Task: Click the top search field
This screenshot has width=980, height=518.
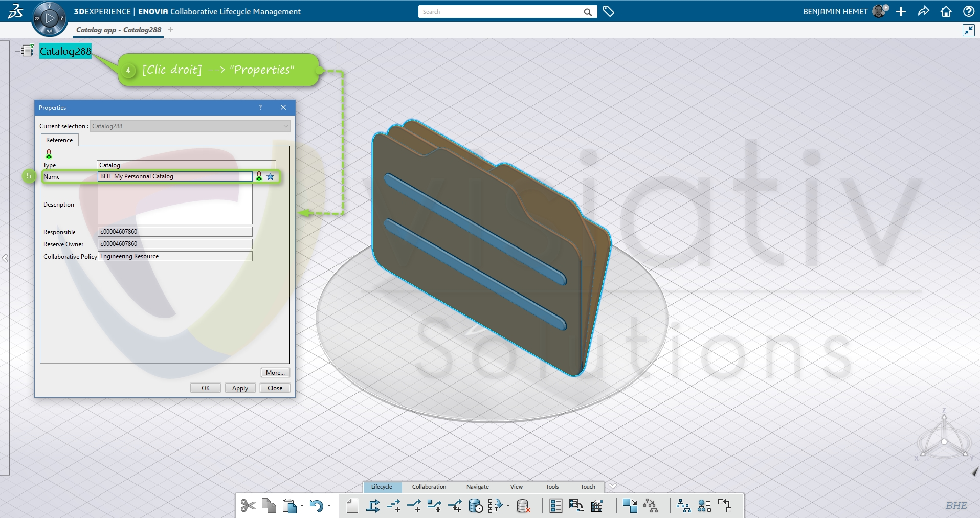Action: [500, 12]
